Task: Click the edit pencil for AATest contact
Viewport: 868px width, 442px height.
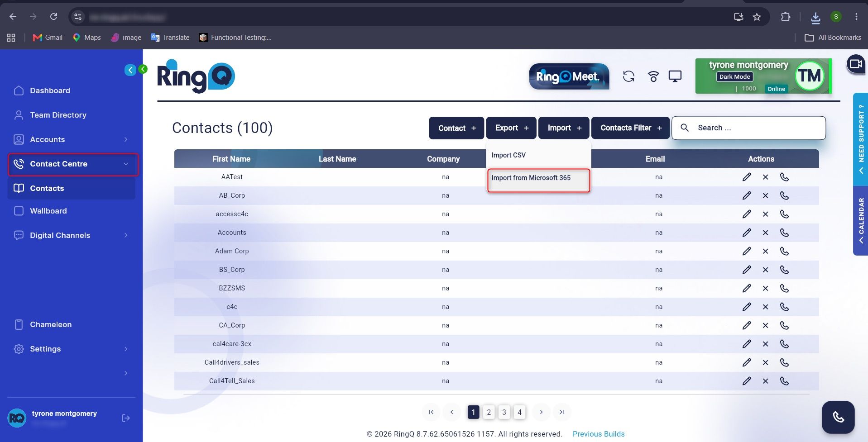Action: click(x=747, y=177)
